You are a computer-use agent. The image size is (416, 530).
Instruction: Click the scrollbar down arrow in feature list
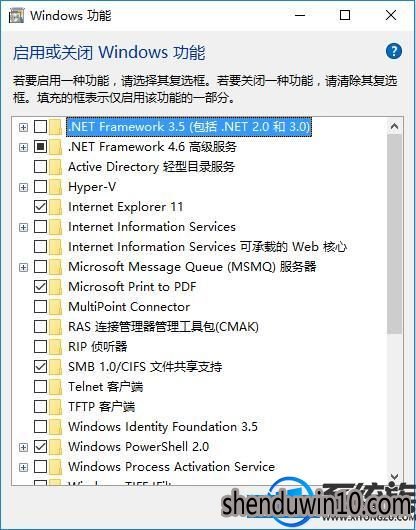pos(394,477)
